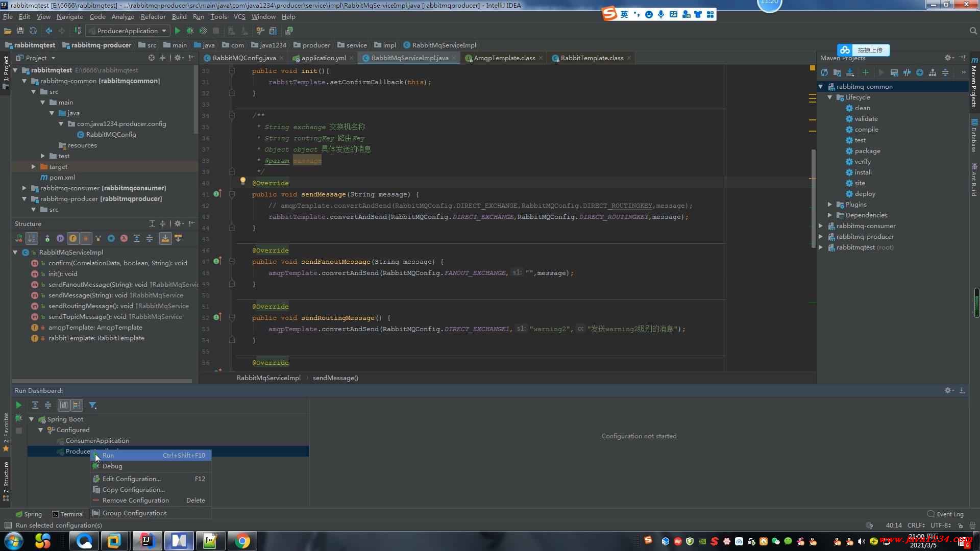Screen dimensions: 980x551
Task: Toggle Sort by Visibility in the Structure toolbar
Action: tap(19, 238)
